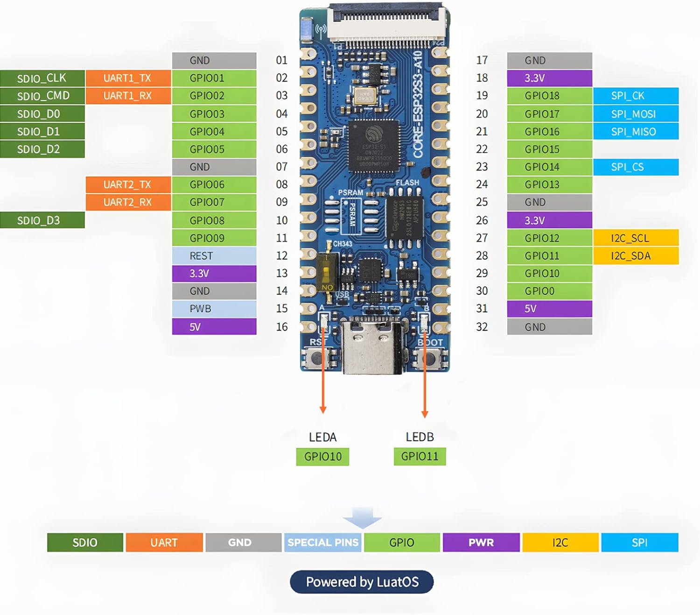Click the SPI_CK label
The height and width of the screenshot is (615, 700).
tap(636, 96)
